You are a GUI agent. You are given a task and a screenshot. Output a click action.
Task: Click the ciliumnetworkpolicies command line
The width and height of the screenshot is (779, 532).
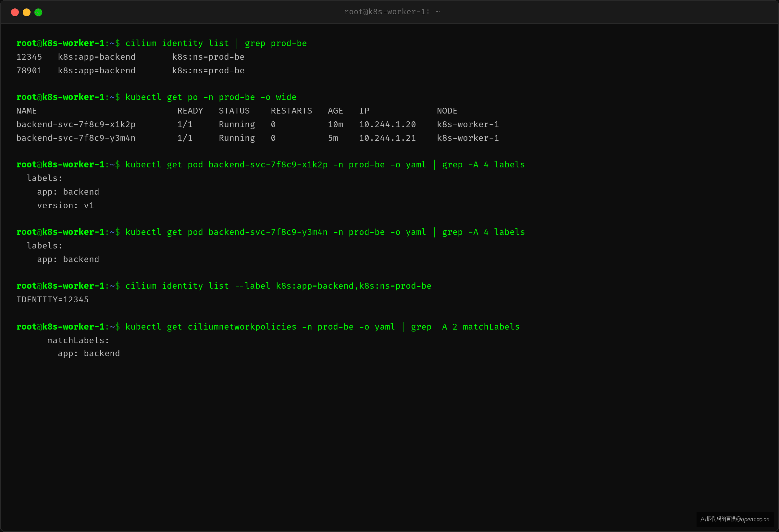322,327
